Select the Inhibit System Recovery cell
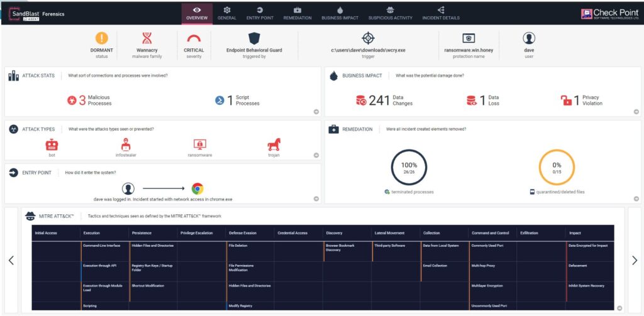The image size is (644, 316). (x=590, y=291)
